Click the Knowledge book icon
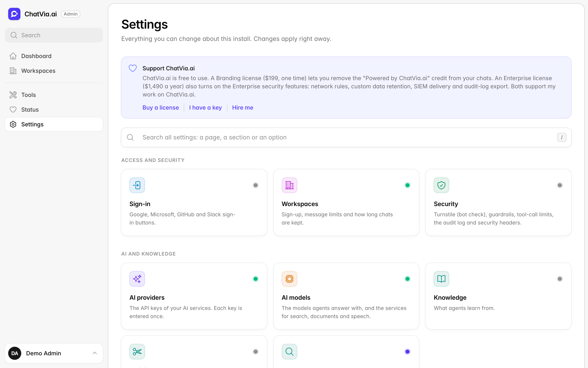Viewport: 588px width, 368px height. [x=441, y=279]
